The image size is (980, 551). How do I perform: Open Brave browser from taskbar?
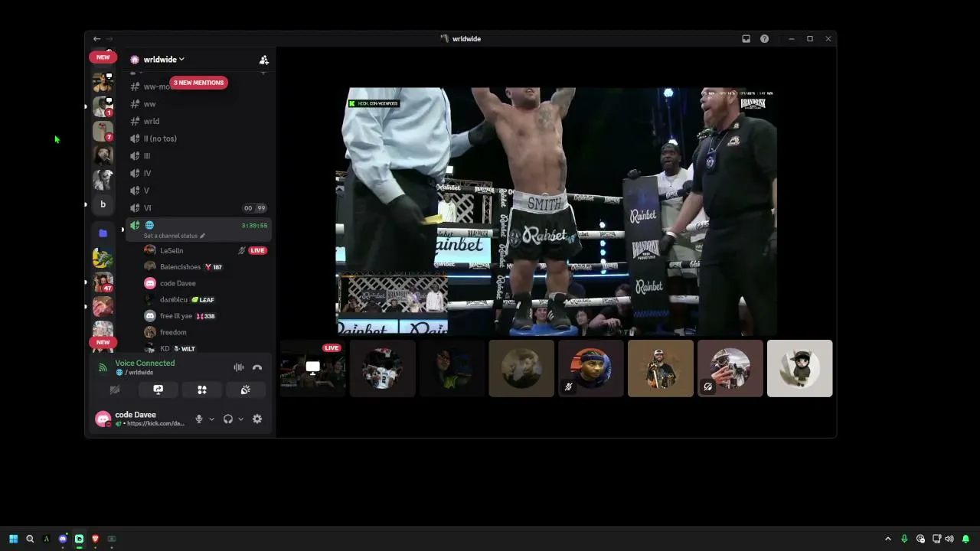95,539
